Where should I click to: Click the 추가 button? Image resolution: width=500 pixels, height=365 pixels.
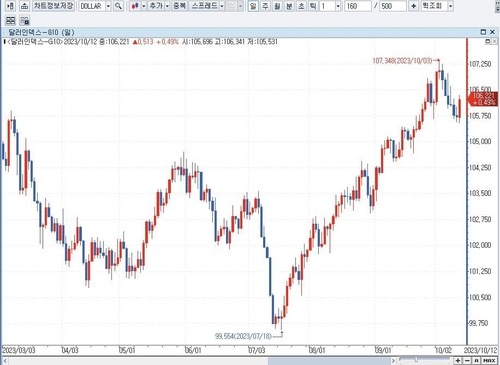(156, 6)
